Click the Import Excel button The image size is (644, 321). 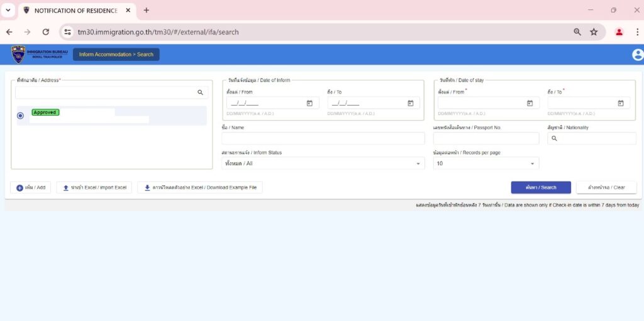click(x=94, y=188)
